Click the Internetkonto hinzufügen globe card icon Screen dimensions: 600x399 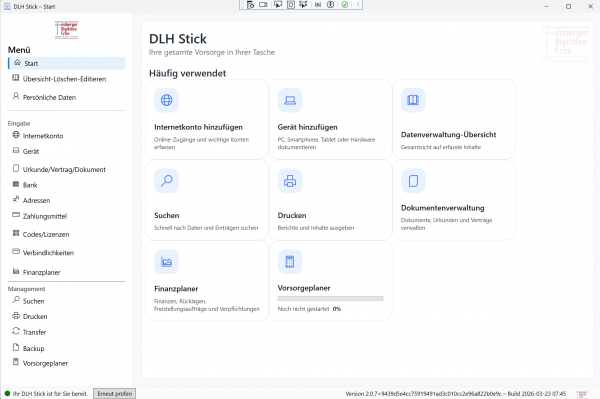coord(166,100)
